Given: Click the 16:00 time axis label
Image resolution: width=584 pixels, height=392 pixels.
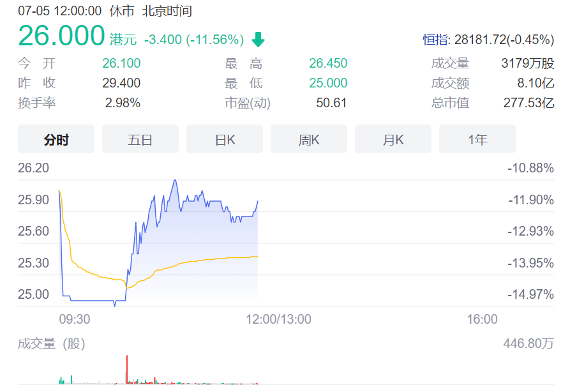Looking at the screenshot, I should 483,319.
